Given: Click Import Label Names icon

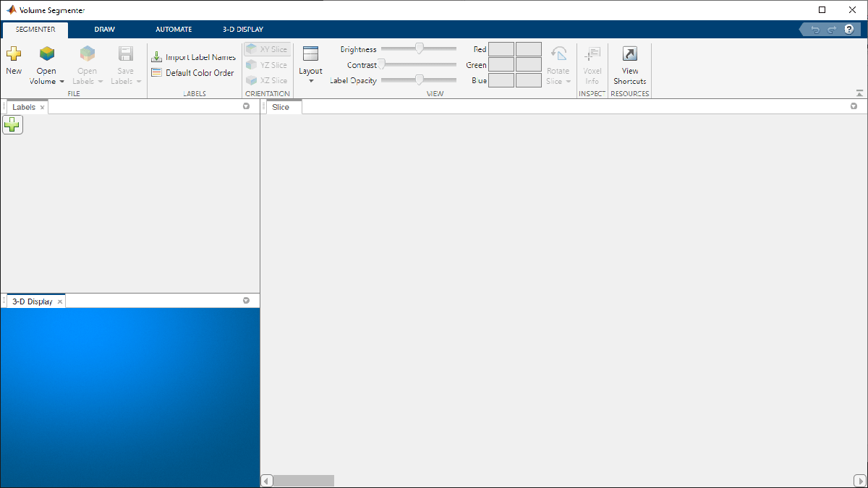Looking at the screenshot, I should [156, 57].
